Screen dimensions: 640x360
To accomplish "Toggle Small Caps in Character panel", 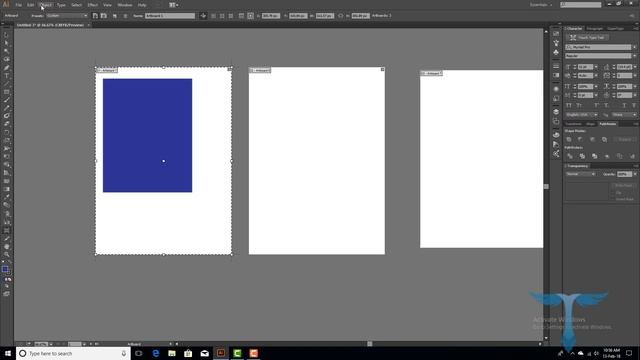I will (x=579, y=105).
